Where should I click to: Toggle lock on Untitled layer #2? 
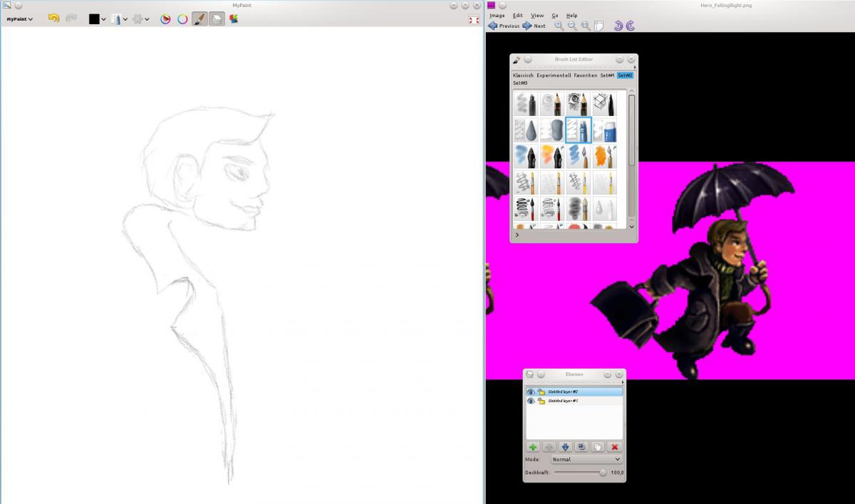pos(541,392)
